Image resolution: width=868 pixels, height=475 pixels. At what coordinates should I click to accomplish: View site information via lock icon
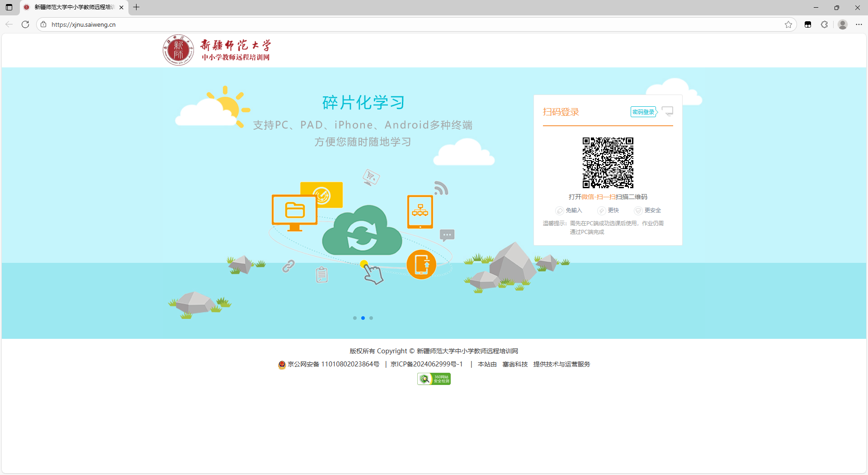click(43, 24)
